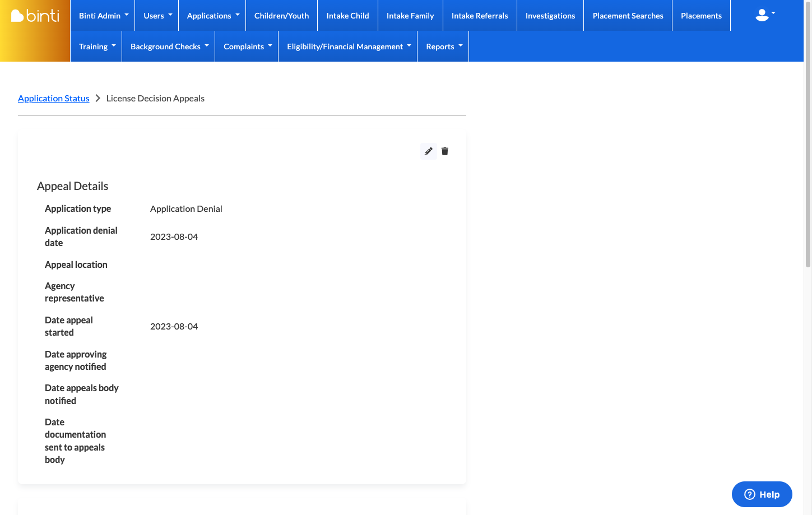Open the Applications dropdown menu
This screenshot has width=812, height=515.
[213, 16]
